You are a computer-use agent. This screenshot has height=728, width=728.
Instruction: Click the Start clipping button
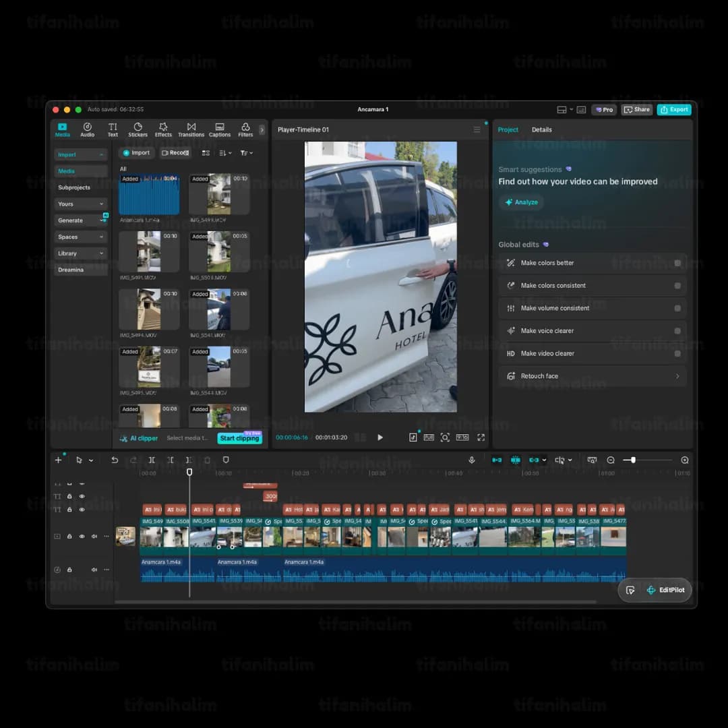[239, 438]
